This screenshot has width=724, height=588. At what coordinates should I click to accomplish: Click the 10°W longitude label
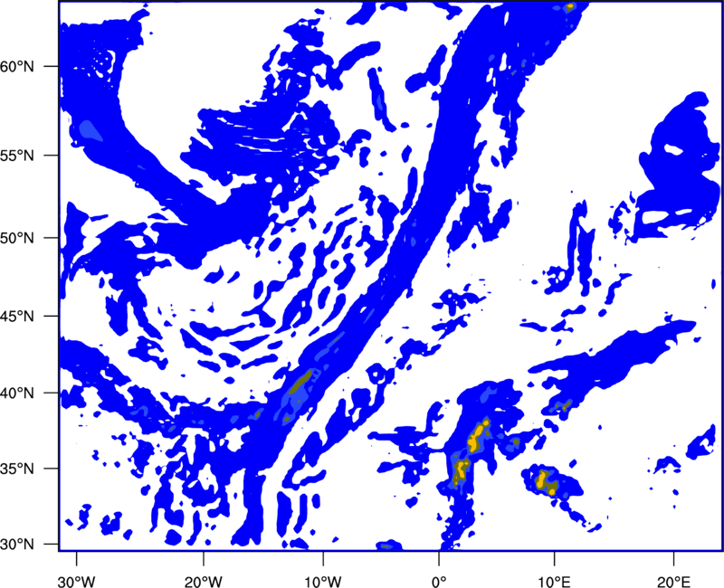pos(322,583)
